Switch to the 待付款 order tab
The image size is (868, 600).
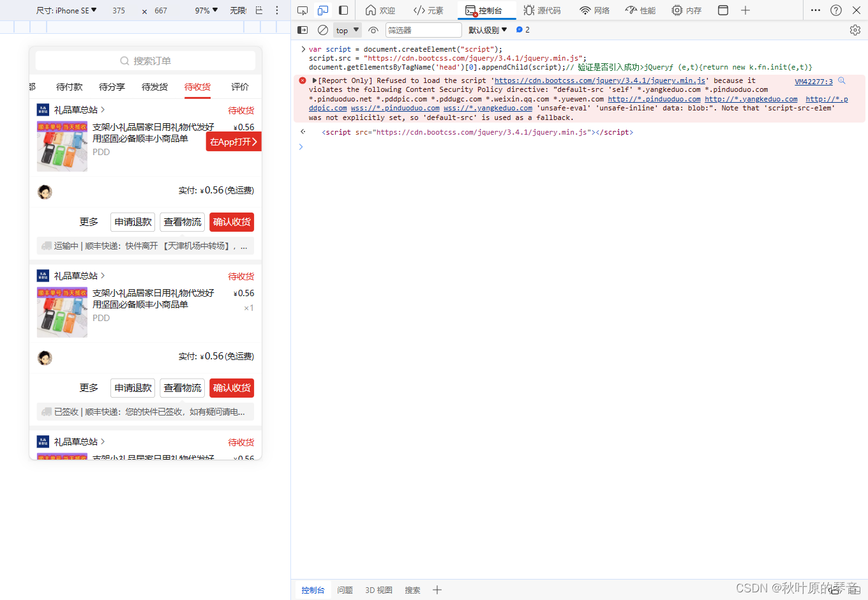(x=70, y=87)
